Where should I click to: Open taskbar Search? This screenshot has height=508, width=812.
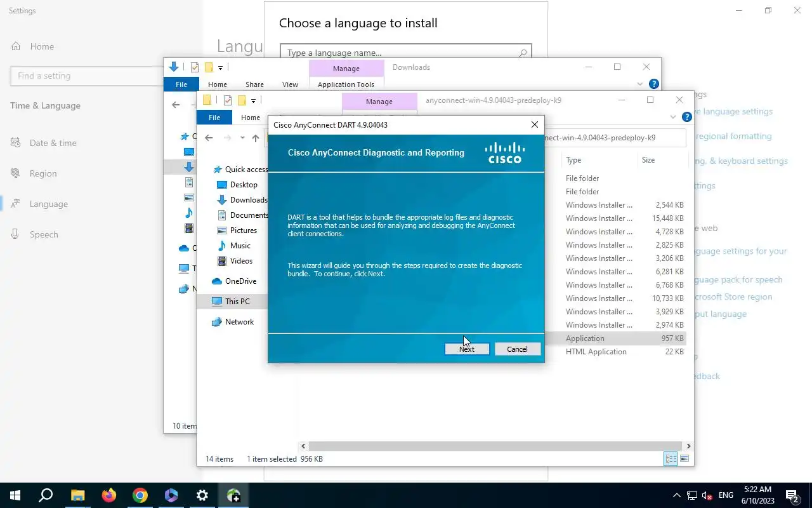coord(46,495)
